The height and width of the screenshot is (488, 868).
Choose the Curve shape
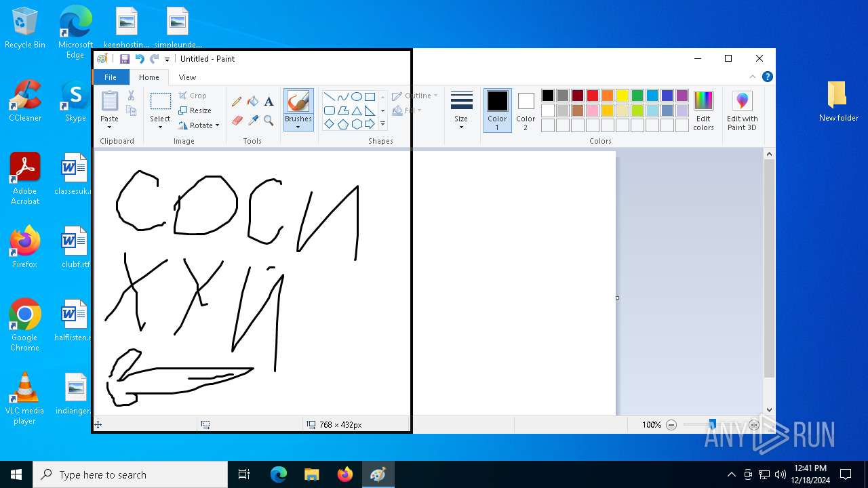point(342,96)
